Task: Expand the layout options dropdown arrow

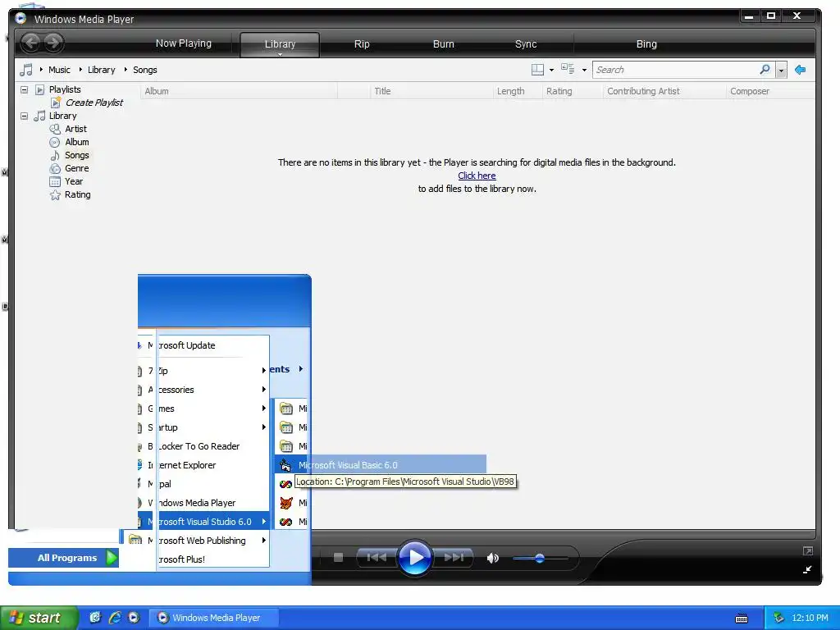Action: coord(551,71)
